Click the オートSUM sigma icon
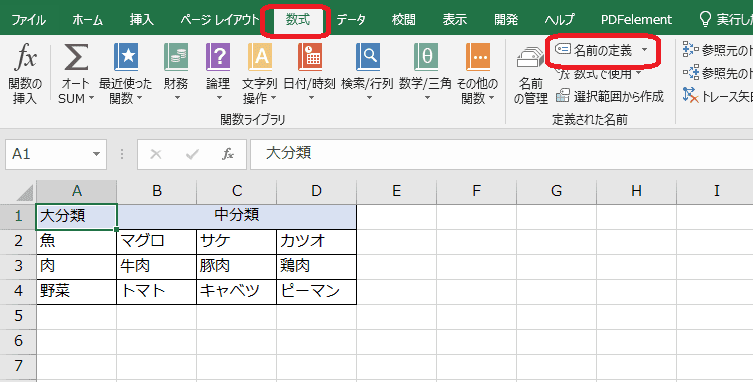 pyautogui.click(x=76, y=57)
